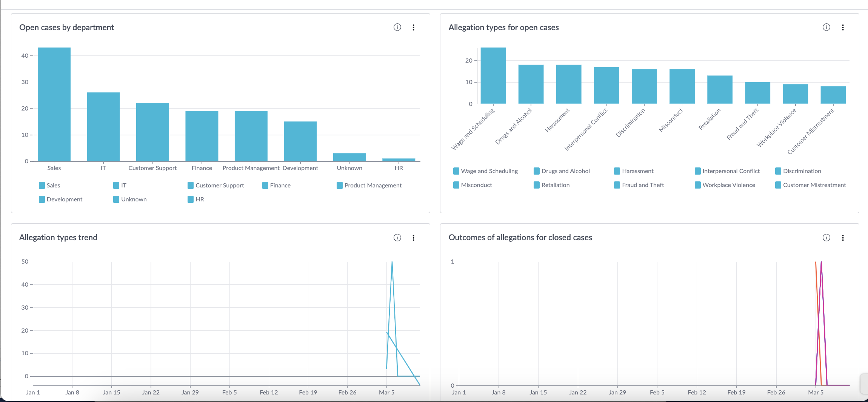
Task: Toggle Discrimination legend entry
Action: click(798, 171)
